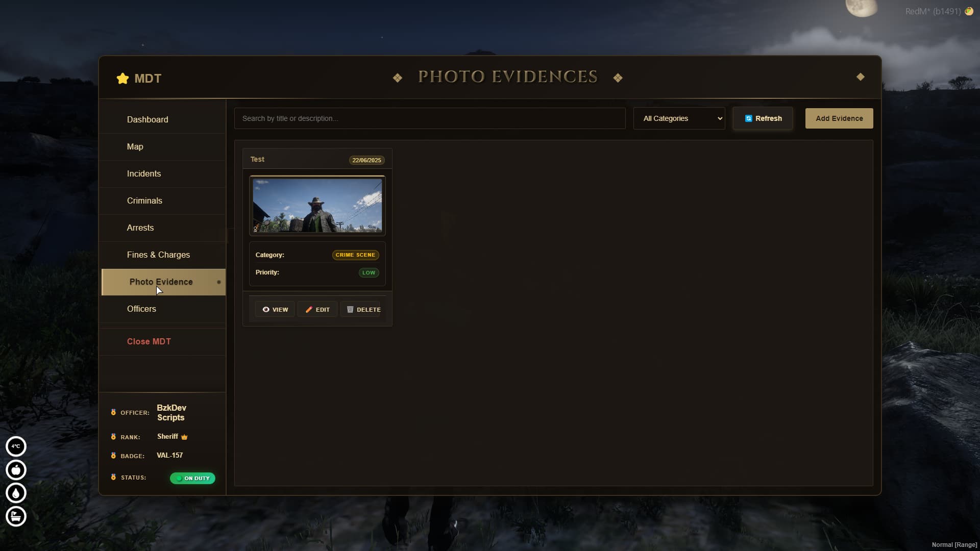Click the gold star MDT logo icon
980x551 pixels.
122,79
